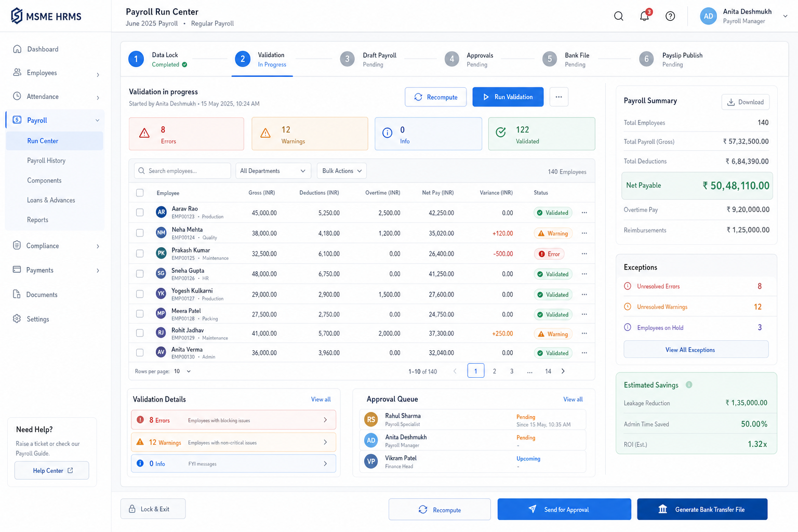Screen dimensions: 798x532
Task: Open row actions menu for Prakash Kumar
Action: point(584,254)
